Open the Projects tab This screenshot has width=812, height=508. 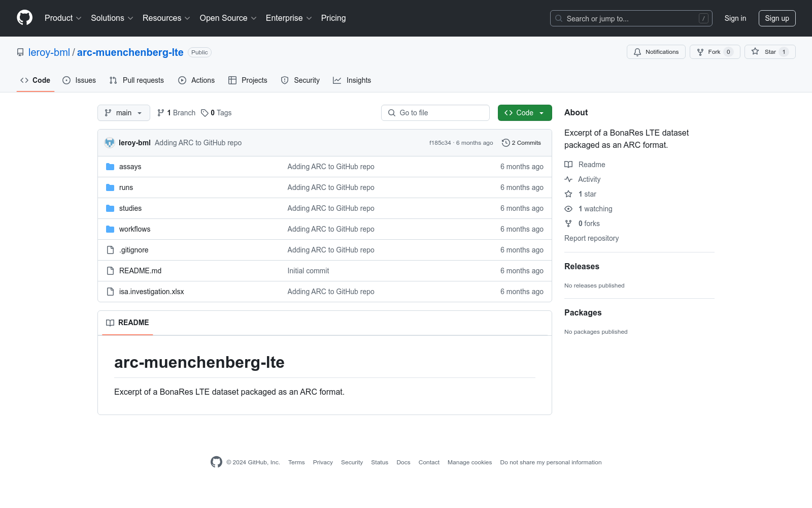[x=248, y=80]
